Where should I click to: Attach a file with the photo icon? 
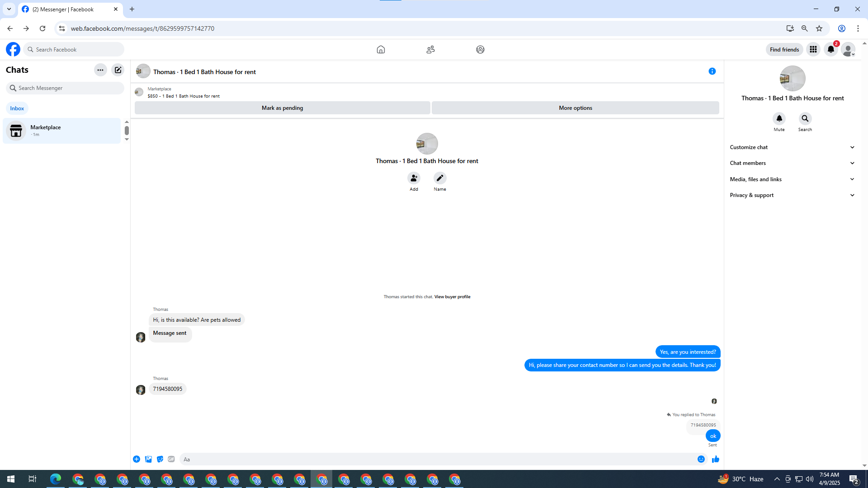tap(148, 459)
